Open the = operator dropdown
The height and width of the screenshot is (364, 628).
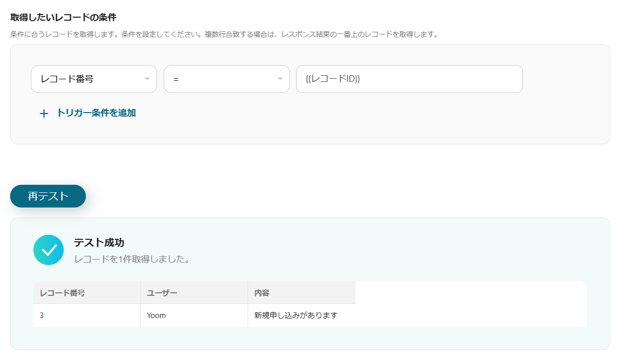[220, 79]
